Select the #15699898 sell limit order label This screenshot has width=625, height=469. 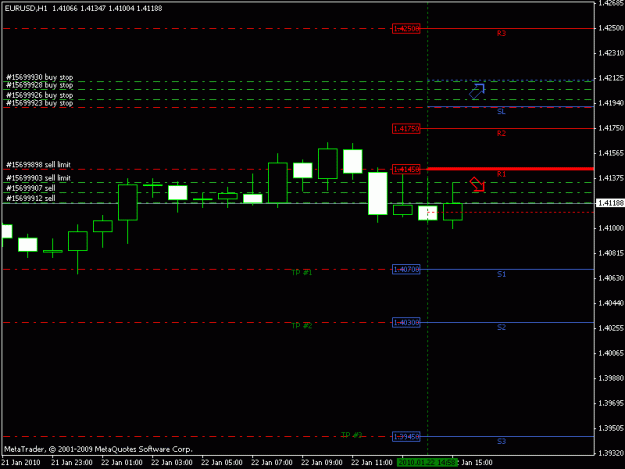38,165
